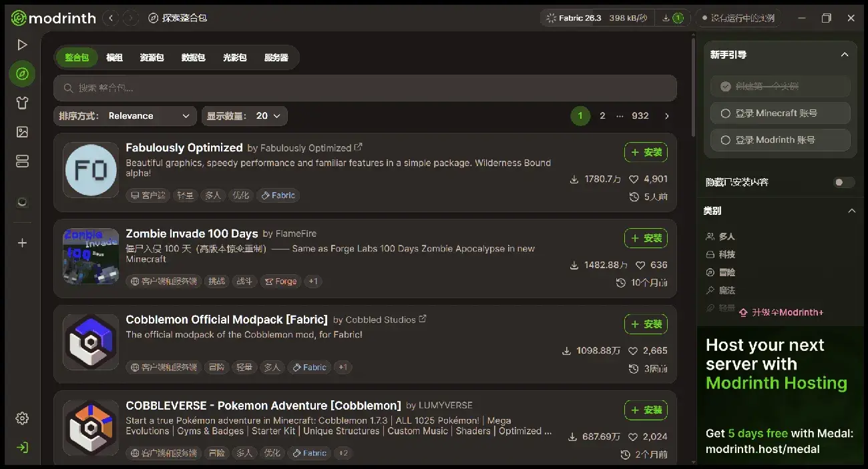The height and width of the screenshot is (469, 868).
Task: Expand the +1 tag on Zombie Invade card
Action: pos(312,282)
